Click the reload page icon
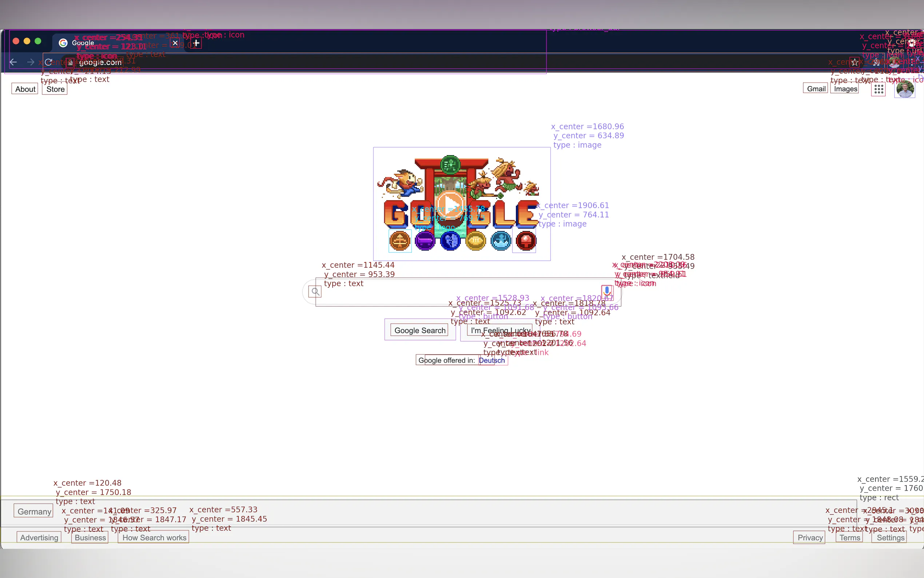 coord(48,62)
